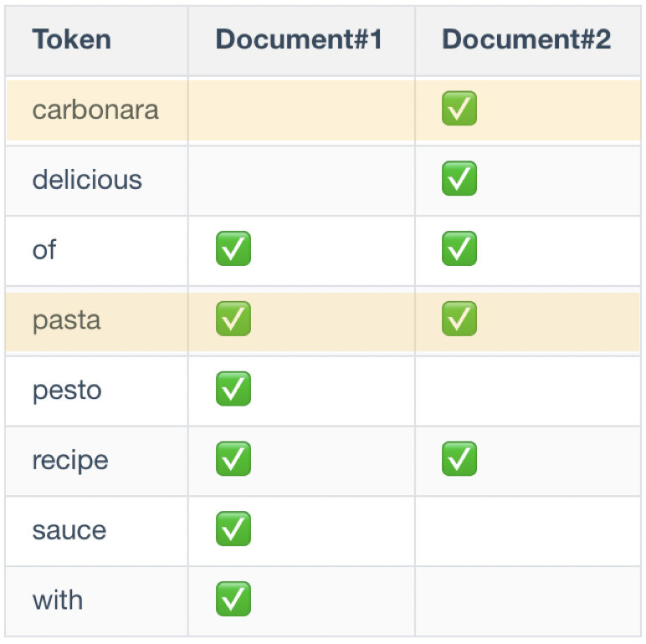Click the delicious checkmark under Document#2

tap(459, 178)
